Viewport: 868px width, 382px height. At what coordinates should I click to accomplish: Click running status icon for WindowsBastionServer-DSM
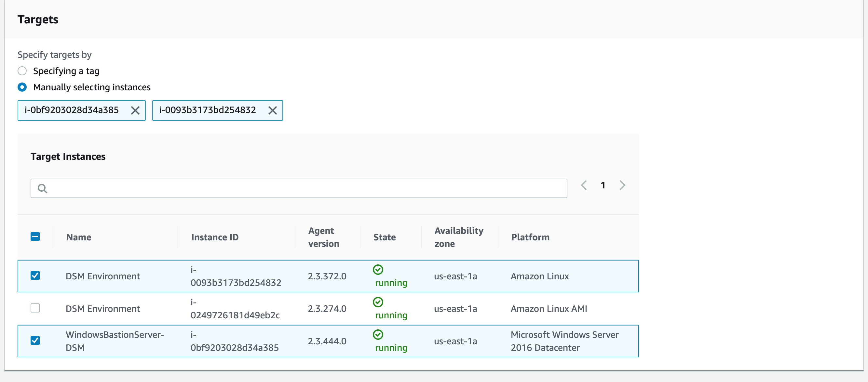pyautogui.click(x=378, y=335)
